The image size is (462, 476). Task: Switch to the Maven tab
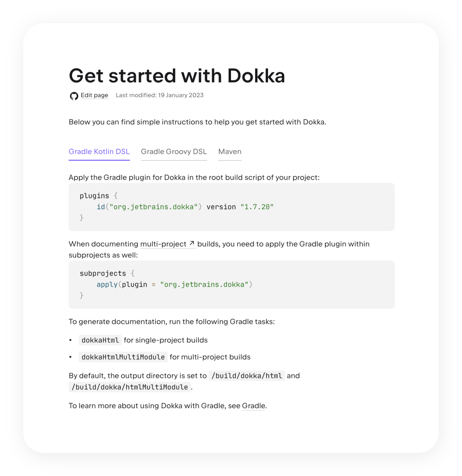[x=230, y=152]
